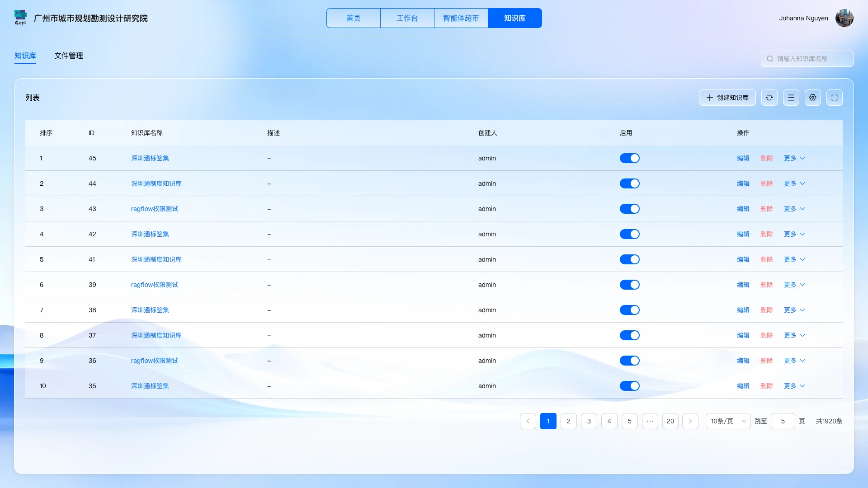The height and width of the screenshot is (488, 868).
Task: Click the Johanna Nguyen avatar
Action: 844,18
